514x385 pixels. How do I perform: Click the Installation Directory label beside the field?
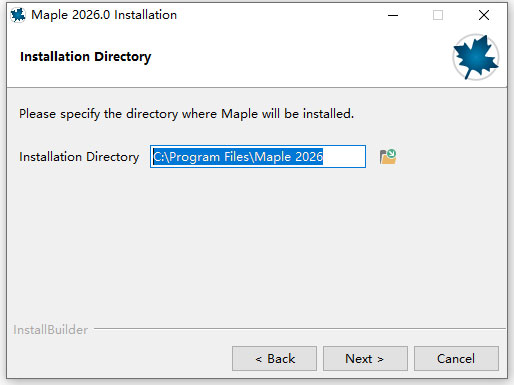click(79, 157)
